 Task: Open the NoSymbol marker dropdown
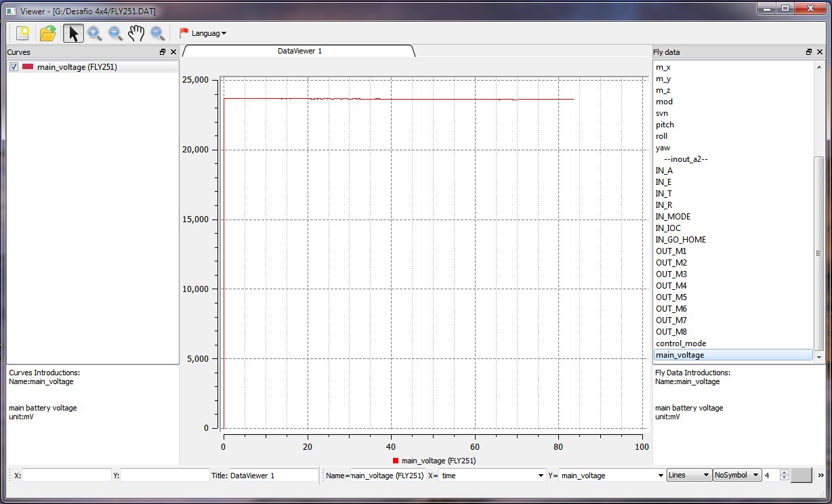pyautogui.click(x=737, y=476)
